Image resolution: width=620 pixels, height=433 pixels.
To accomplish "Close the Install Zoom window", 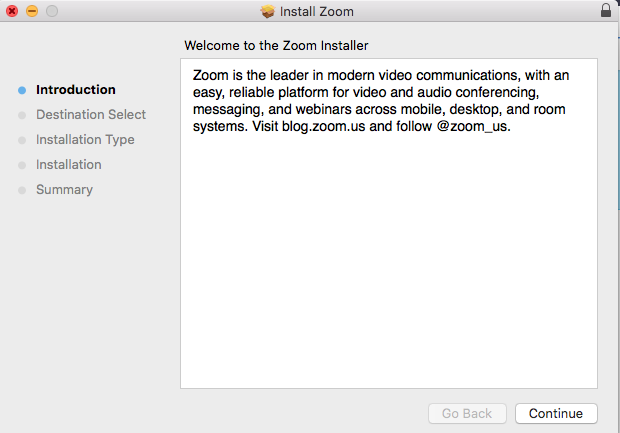I will [x=12, y=11].
